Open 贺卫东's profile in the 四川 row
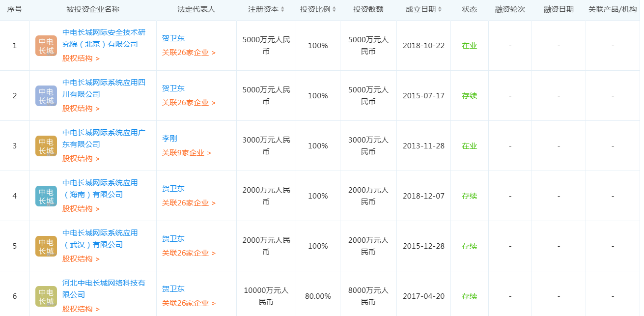This screenshot has height=316, width=644. 173,88
